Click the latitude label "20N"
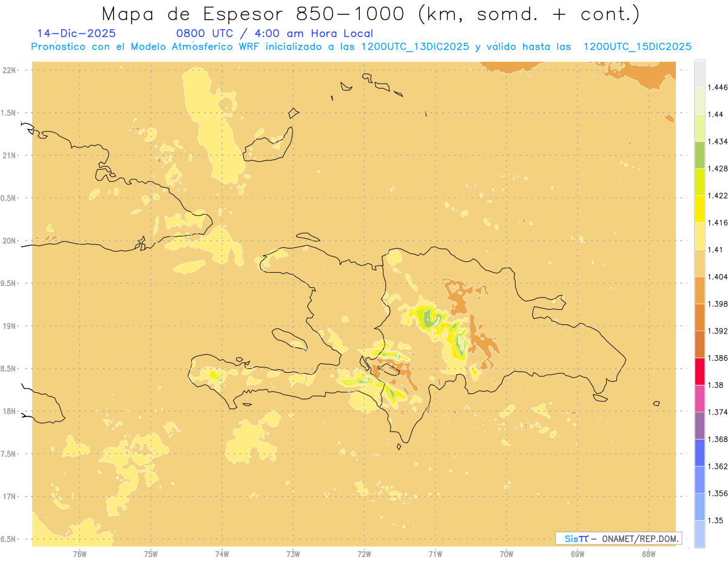Viewport: 728px width, 562px height. [10, 241]
